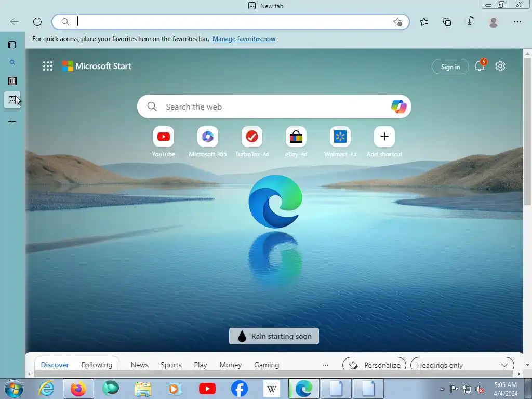This screenshot has height=399, width=532.
Task: Open File Explorer folder in taskbar
Action: [143, 389]
